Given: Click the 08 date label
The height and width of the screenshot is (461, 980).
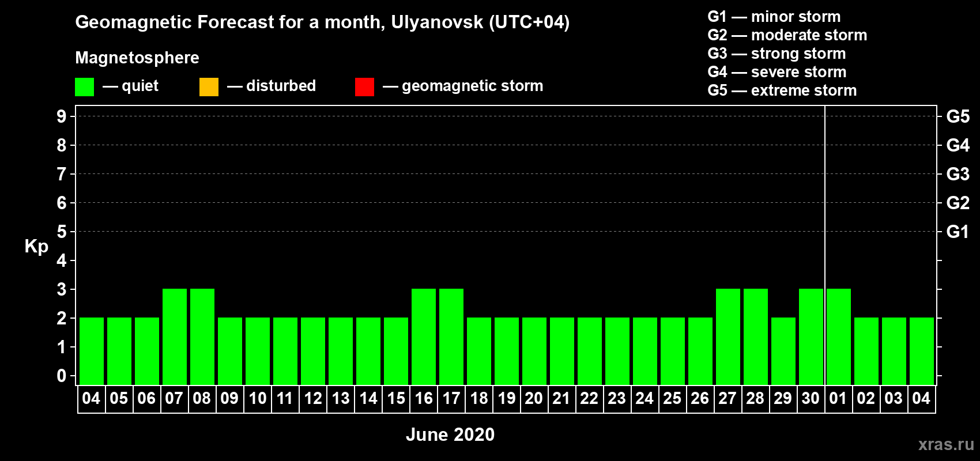Looking at the screenshot, I should coord(202,399).
